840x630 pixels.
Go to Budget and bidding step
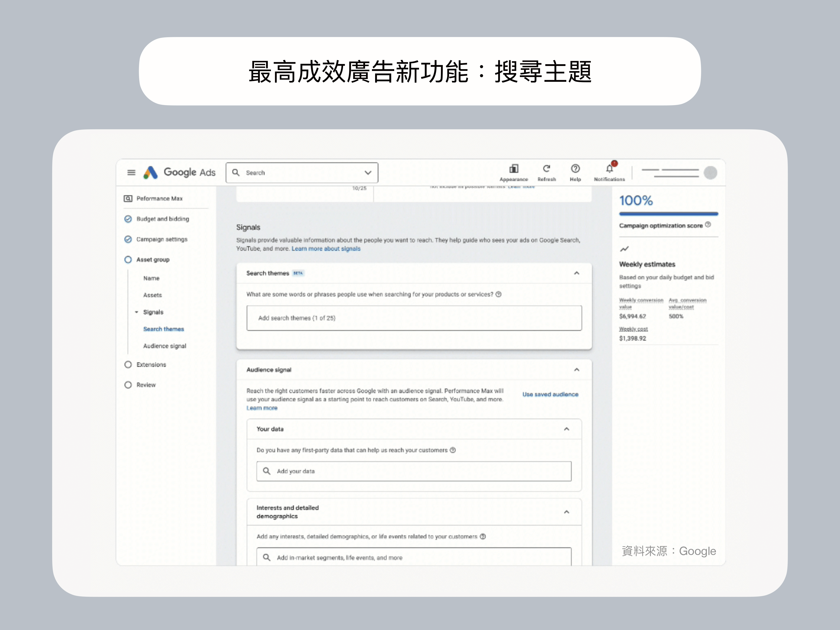point(162,219)
